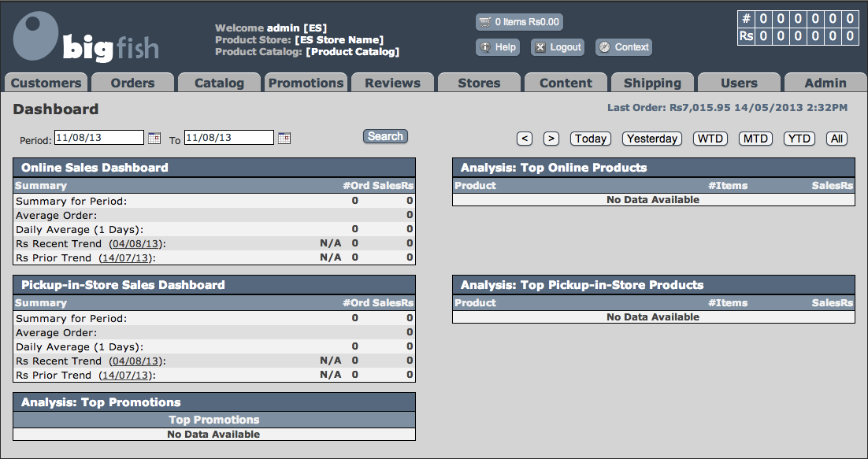This screenshot has height=459, width=868.
Task: Show year-to-date data with YTD
Action: (799, 139)
